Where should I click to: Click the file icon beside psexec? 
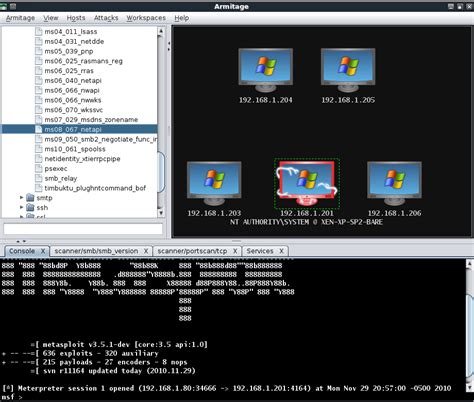39,169
